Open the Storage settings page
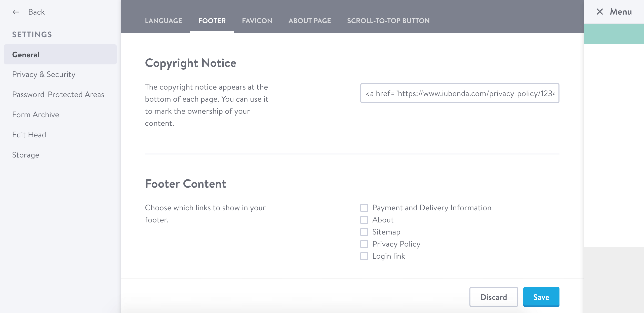 click(x=26, y=155)
